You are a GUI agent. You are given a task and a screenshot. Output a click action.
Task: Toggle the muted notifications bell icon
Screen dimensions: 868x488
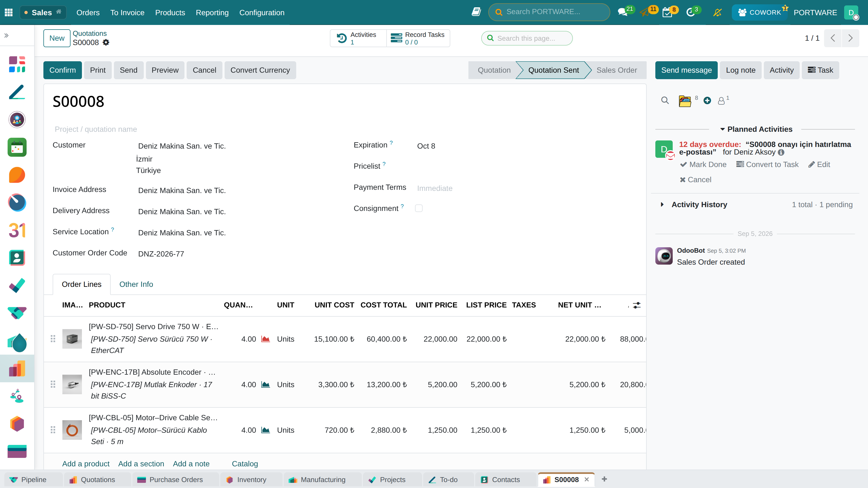(717, 12)
